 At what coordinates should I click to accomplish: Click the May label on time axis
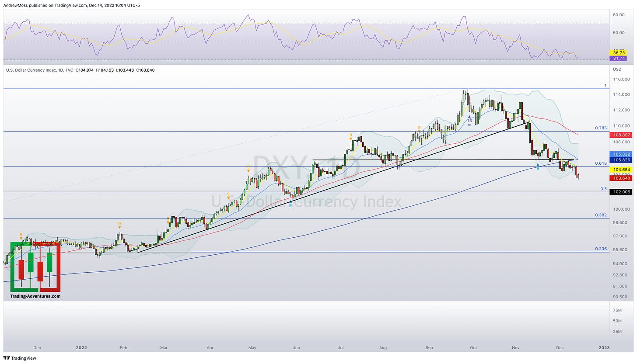252,348
